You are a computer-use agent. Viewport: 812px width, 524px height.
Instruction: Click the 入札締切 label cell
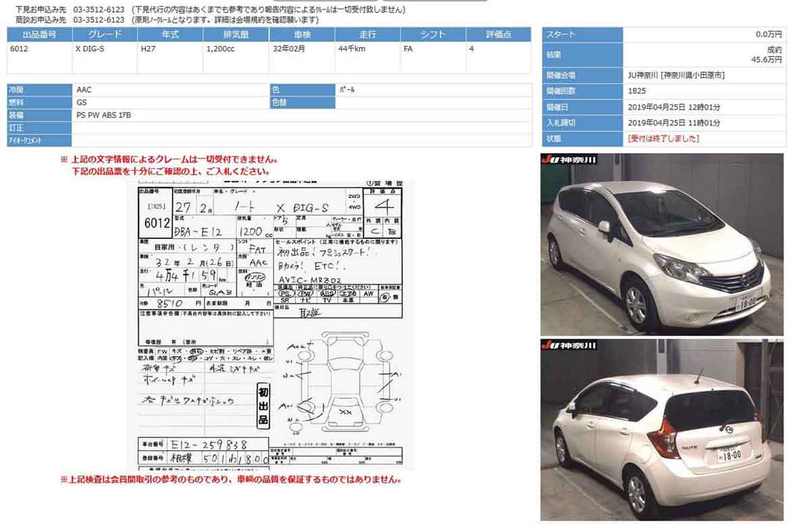583,123
